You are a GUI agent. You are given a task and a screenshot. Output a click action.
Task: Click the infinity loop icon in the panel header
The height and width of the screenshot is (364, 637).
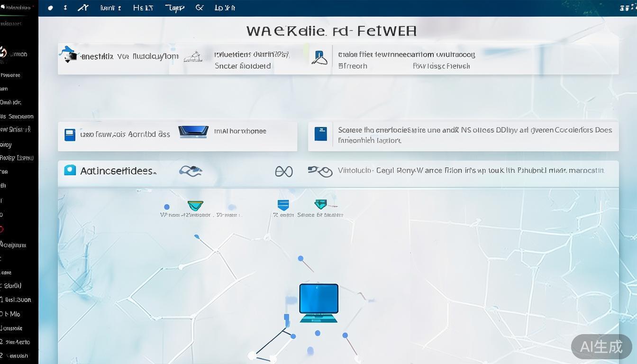pyautogui.click(x=283, y=171)
